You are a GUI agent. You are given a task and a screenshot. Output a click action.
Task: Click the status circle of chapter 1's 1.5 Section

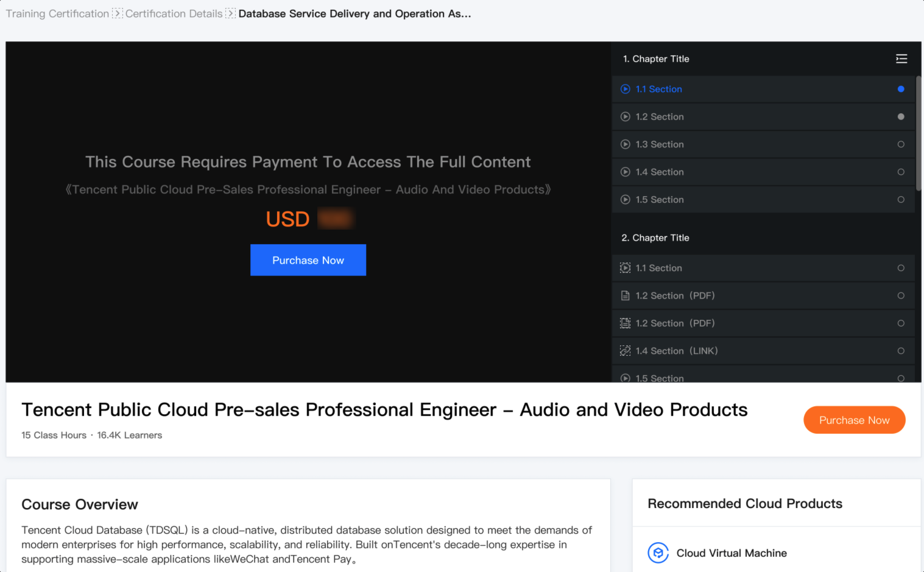coord(901,200)
